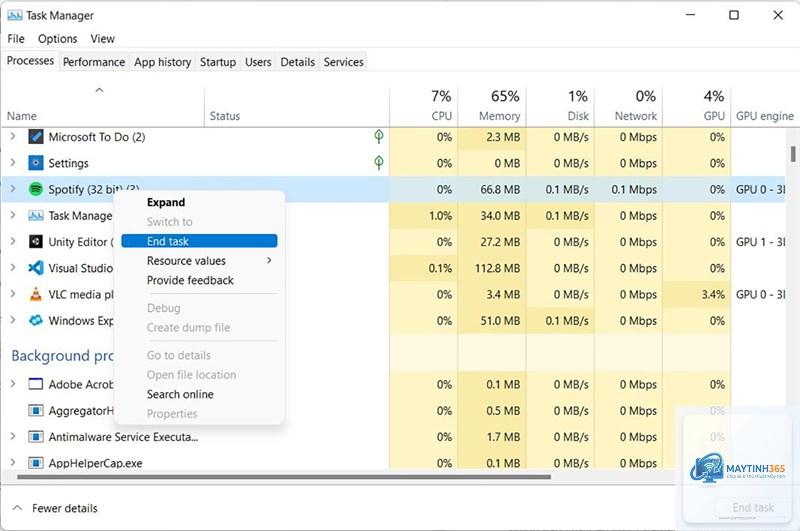
Task: Click the Unity Editor process icon
Action: click(36, 242)
